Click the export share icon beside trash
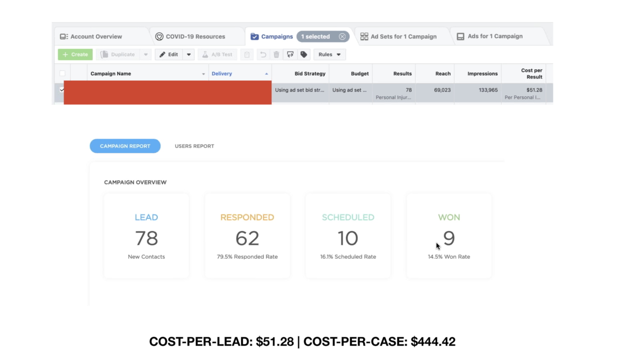The width and height of the screenshot is (638, 364). tap(290, 55)
